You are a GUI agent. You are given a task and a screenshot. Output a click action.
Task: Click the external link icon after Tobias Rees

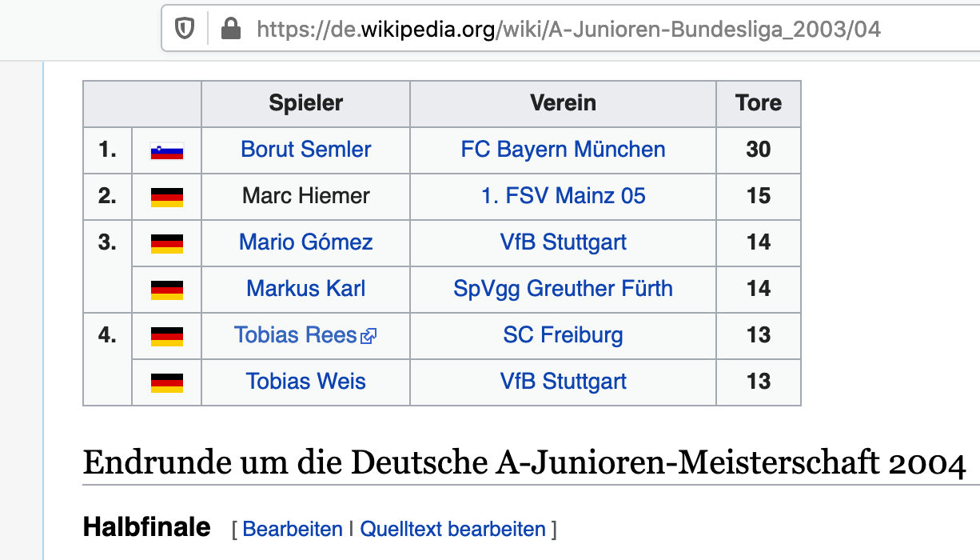pyautogui.click(x=368, y=337)
